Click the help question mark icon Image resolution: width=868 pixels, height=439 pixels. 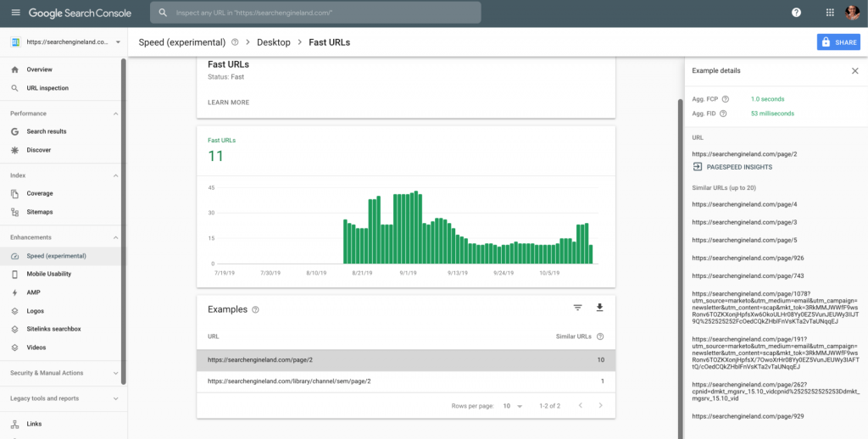(x=796, y=12)
